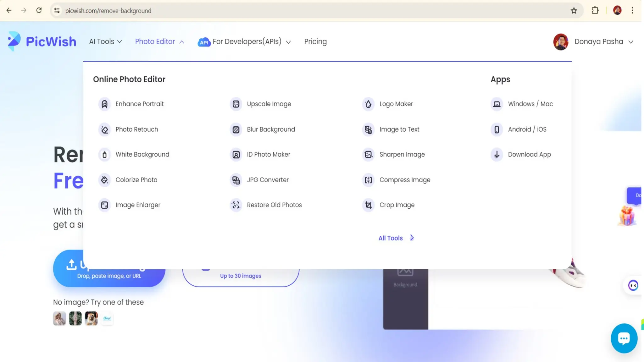This screenshot has height=362, width=644.
Task: Select ID Photo Maker menu entry
Action: click(x=268, y=154)
